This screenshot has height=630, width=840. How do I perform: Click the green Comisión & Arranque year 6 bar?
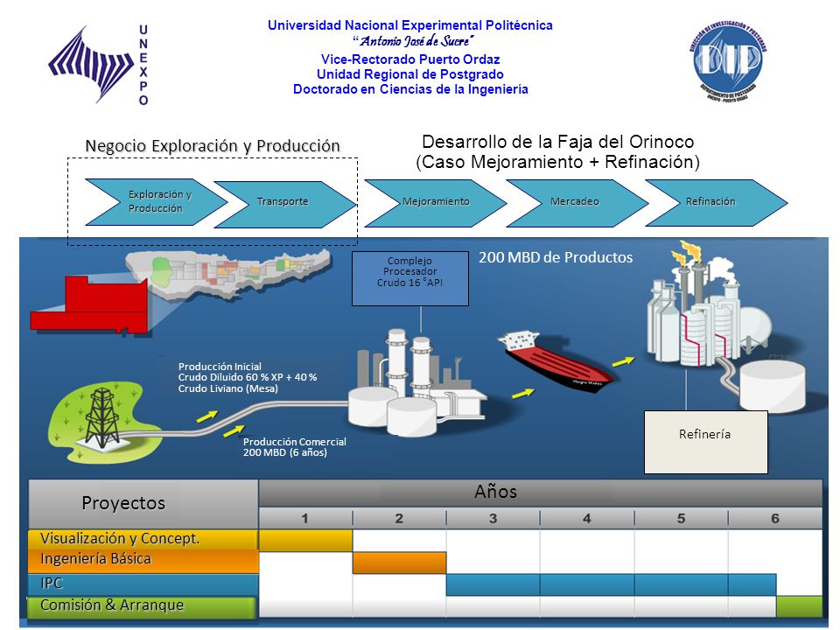[799, 606]
